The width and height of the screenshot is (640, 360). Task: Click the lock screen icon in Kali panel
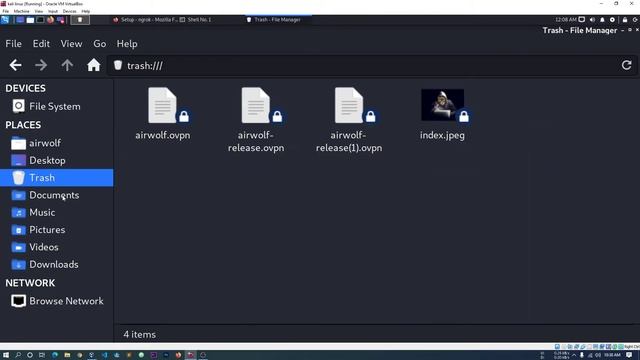click(625, 20)
